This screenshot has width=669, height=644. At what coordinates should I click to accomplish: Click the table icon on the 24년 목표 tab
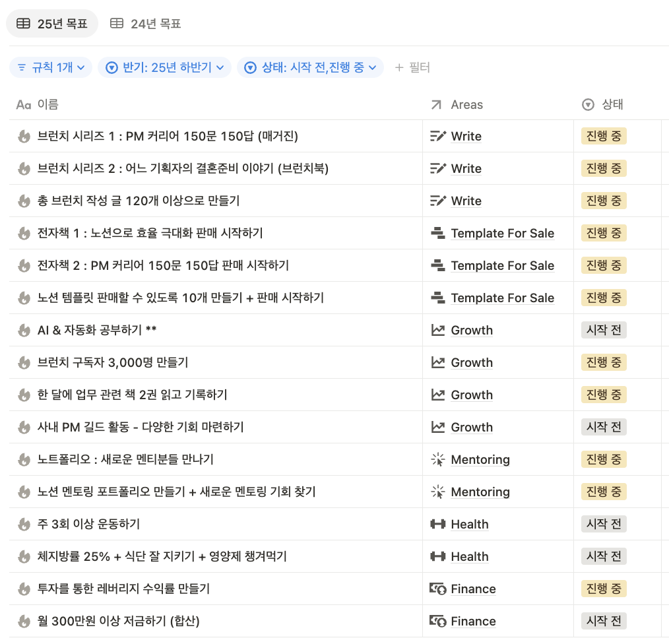click(115, 22)
